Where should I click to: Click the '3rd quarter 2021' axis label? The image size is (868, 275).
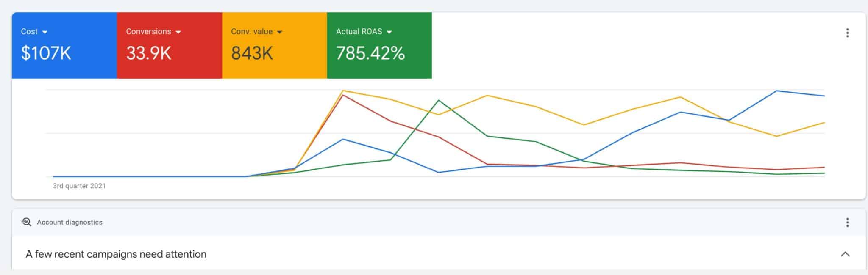pyautogui.click(x=79, y=186)
